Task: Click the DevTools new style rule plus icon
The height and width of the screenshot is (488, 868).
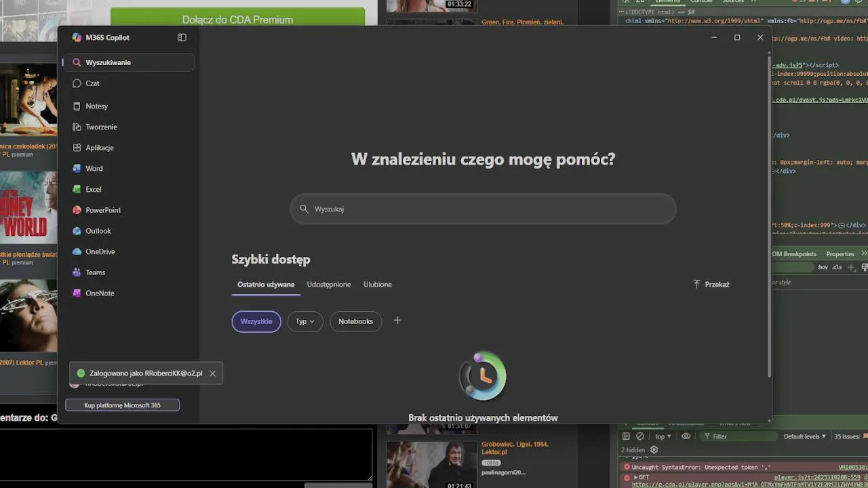Action: (x=852, y=267)
